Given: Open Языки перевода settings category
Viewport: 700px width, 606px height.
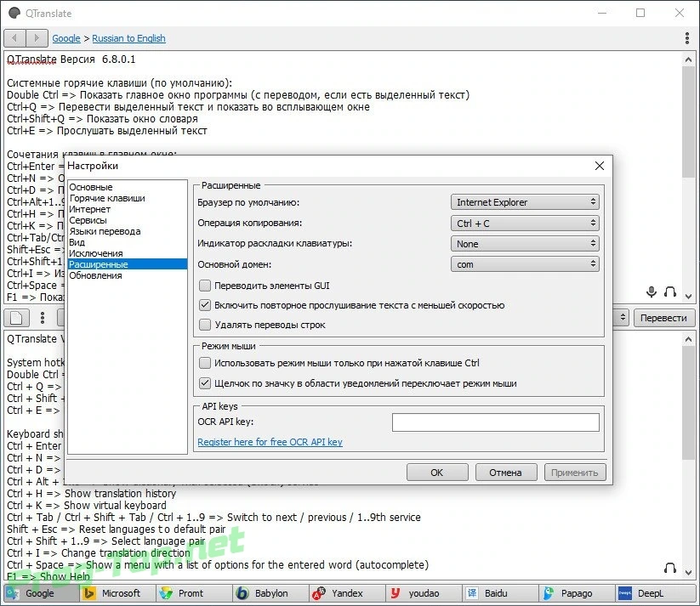Looking at the screenshot, I should pyautogui.click(x=128, y=231).
